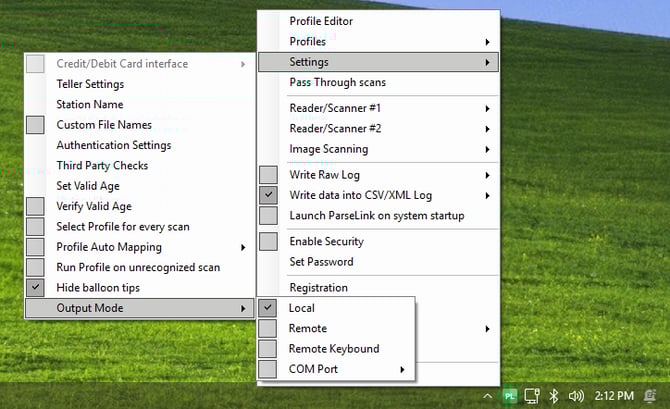Toggle Remote Keybound checkbox

pyautogui.click(x=267, y=348)
